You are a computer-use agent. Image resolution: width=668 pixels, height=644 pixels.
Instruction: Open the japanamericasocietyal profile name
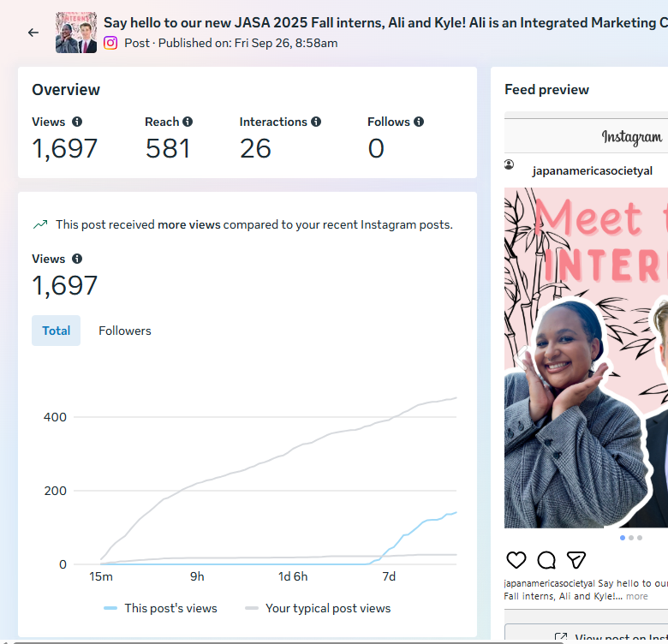click(593, 170)
